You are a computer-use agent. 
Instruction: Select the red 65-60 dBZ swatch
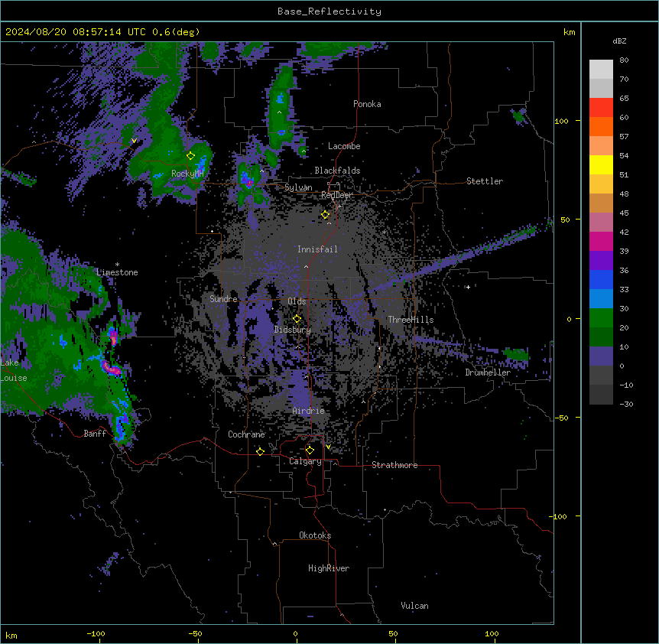(x=601, y=108)
